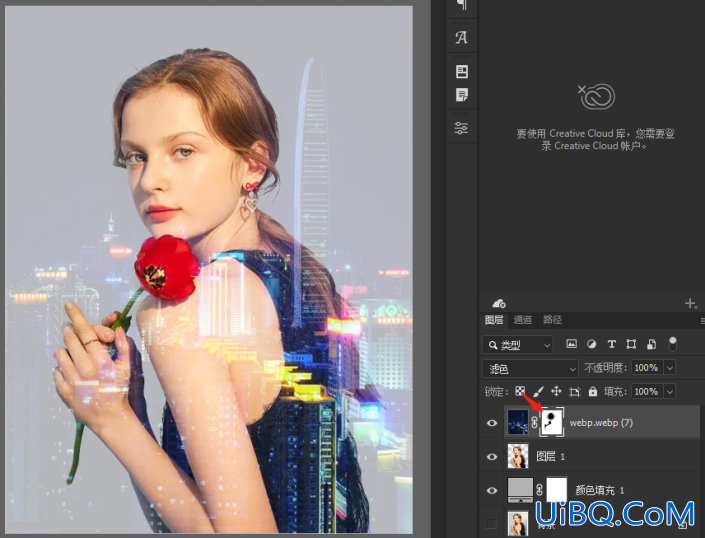
Task: Select webp.webp (7) layer mask thumbnail
Action: [551, 422]
